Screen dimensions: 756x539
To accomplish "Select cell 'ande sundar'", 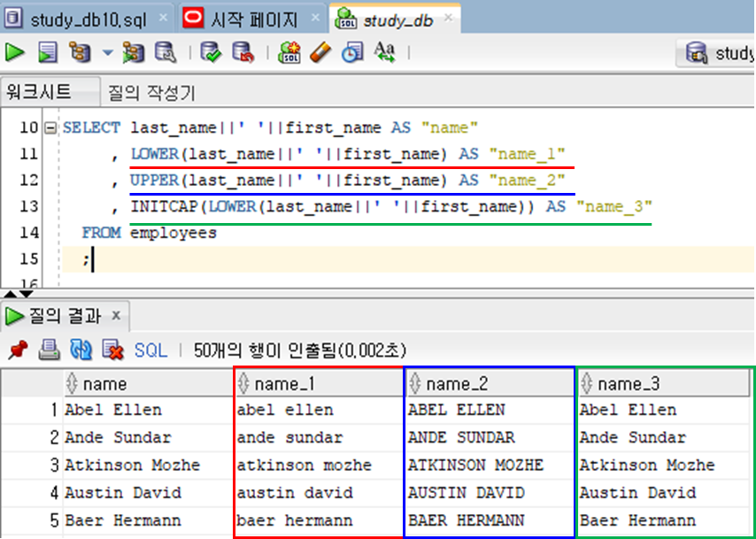I will pos(320,438).
